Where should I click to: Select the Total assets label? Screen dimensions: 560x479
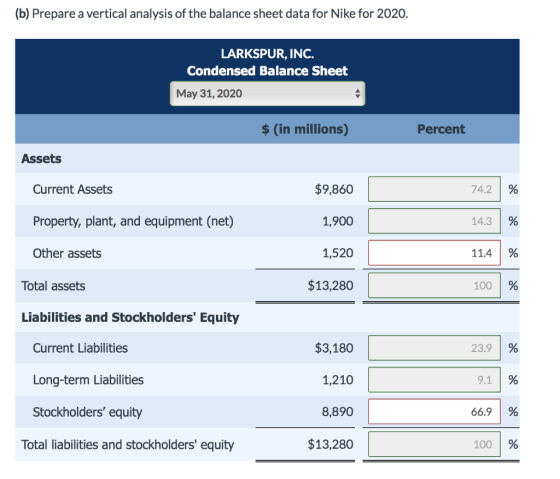tap(53, 286)
